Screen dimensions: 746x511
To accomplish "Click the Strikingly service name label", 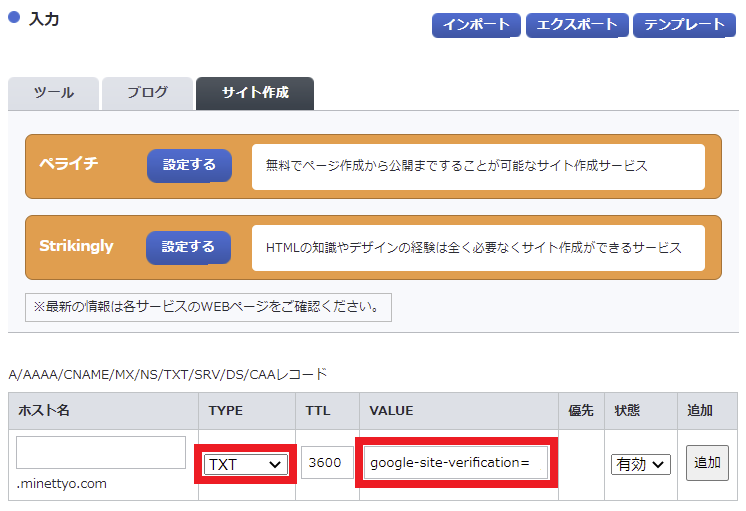I will [76, 246].
